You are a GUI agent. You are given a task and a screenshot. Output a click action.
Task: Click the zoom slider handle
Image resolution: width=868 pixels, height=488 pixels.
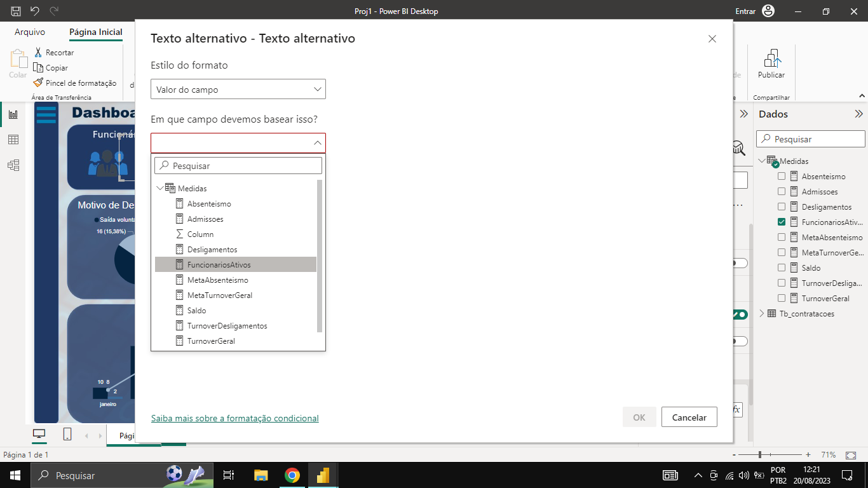coord(760,455)
